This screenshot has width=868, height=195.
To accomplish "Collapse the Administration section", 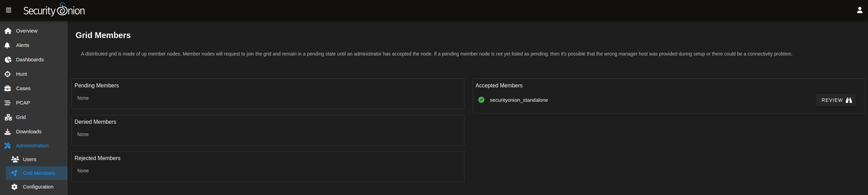I will tap(34, 146).
